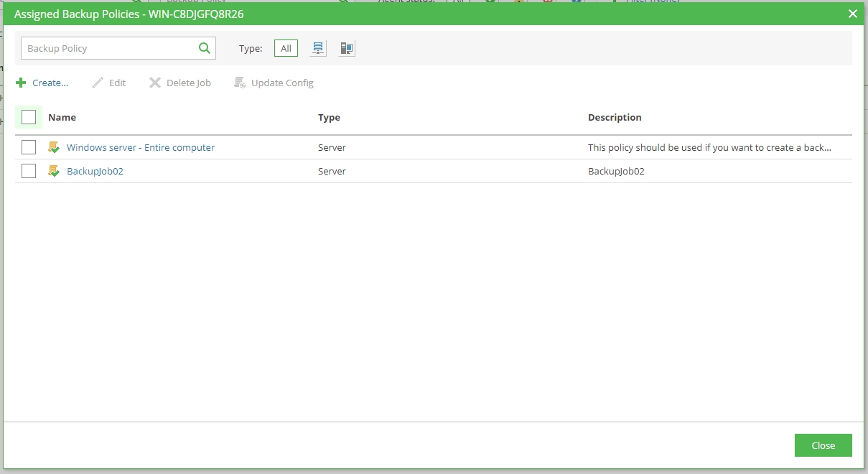Filter policies by Server type icon

click(319, 48)
